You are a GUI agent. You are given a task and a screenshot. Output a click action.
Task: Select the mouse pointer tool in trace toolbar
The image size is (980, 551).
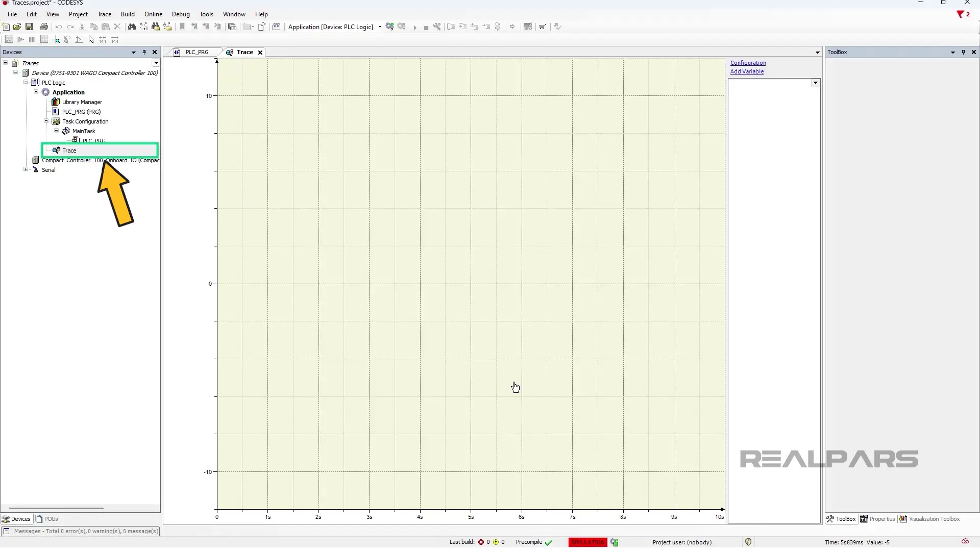point(91,40)
